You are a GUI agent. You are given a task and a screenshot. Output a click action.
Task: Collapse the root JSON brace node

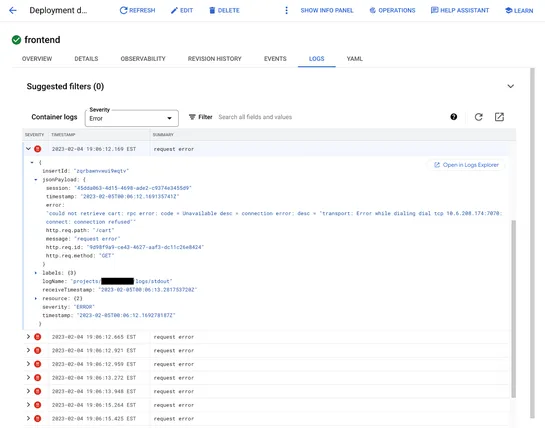tap(32, 162)
